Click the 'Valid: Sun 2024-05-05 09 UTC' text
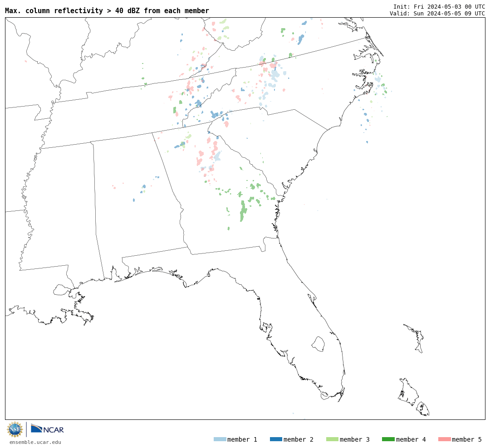The height and width of the screenshot is (448, 490). [x=437, y=13]
